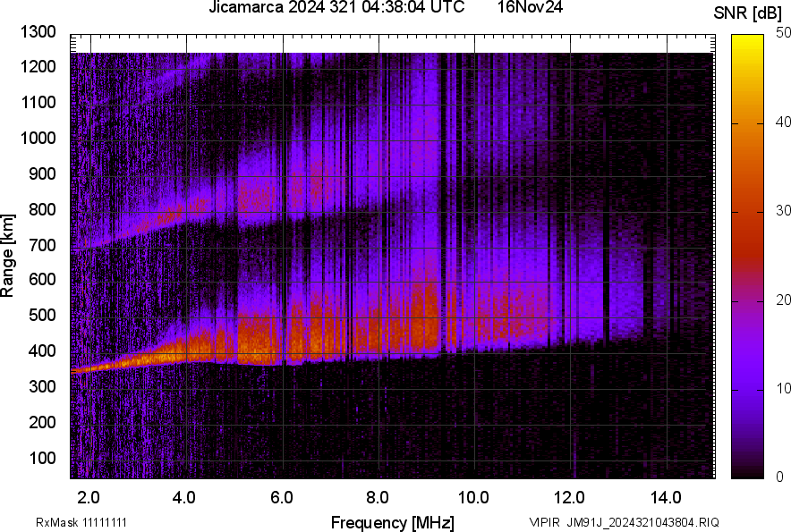Screen dimensions: 791x532
Task: Click the 50 value on colorbar
Action: pos(783,33)
